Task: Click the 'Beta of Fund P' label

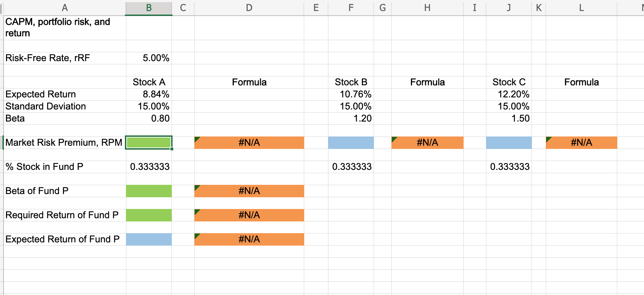Action: coord(65,191)
